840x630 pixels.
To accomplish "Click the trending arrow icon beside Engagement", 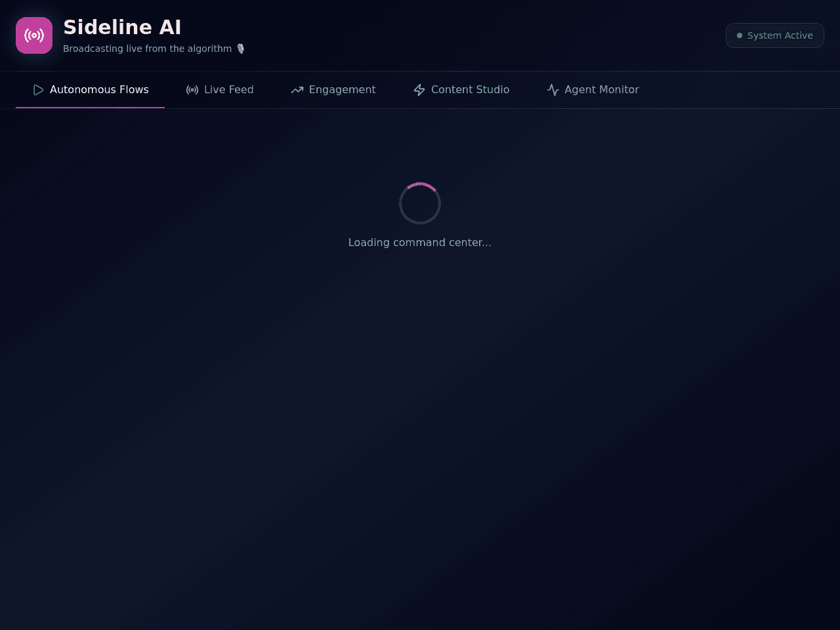I will coord(297,90).
